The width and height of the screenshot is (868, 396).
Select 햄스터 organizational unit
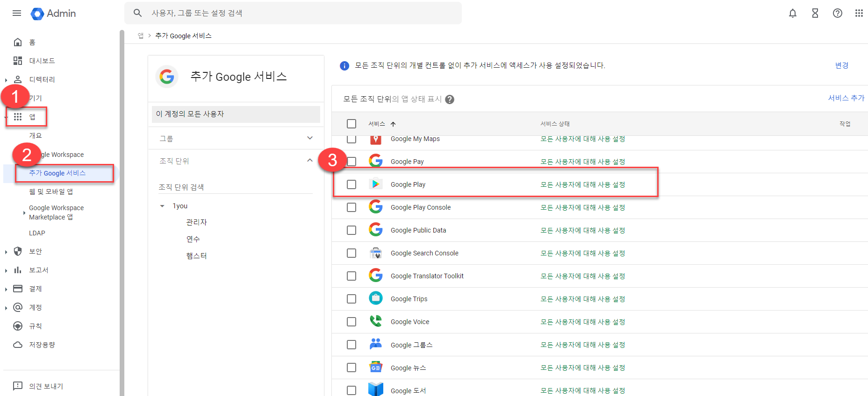coord(197,256)
